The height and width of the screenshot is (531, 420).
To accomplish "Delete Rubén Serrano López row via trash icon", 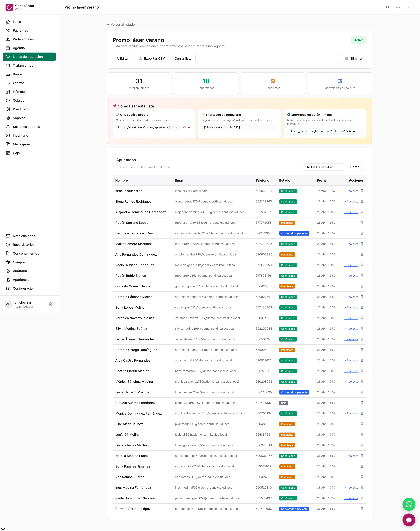I will tap(362, 223).
